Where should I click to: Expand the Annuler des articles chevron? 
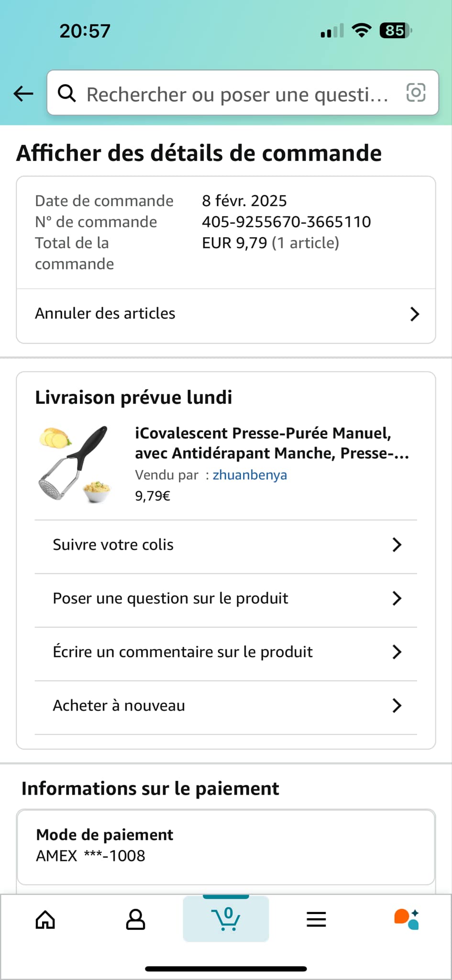[414, 314]
